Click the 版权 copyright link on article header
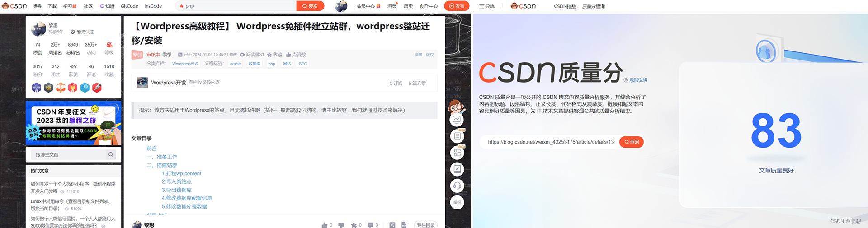The width and height of the screenshot is (868, 228). pos(430,55)
